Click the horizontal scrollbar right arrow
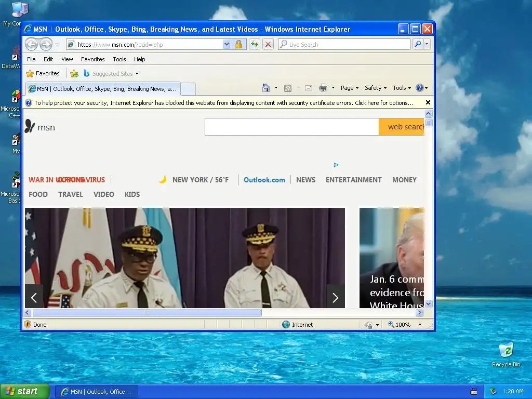The height and width of the screenshot is (399, 532). click(x=420, y=312)
